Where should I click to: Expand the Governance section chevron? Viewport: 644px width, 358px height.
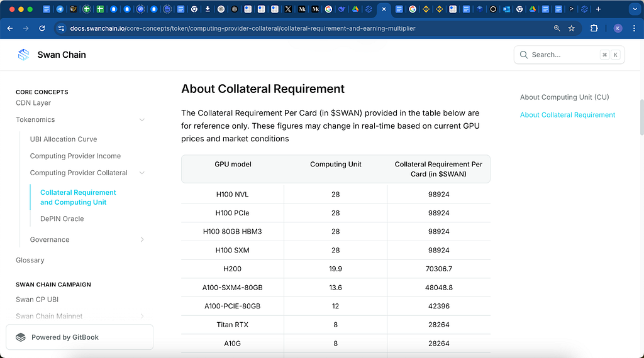pyautogui.click(x=142, y=239)
